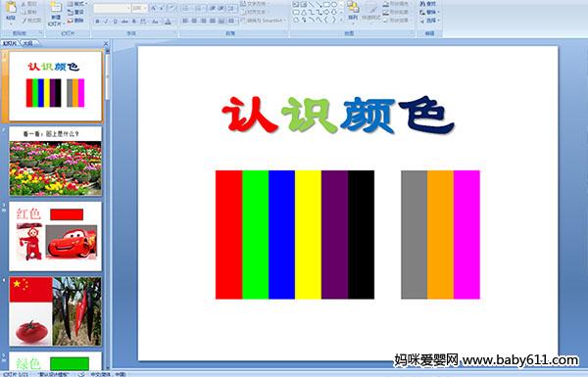This screenshot has height=377, width=588.
Task: Click the Reset slide icon
Action: tap(71, 12)
